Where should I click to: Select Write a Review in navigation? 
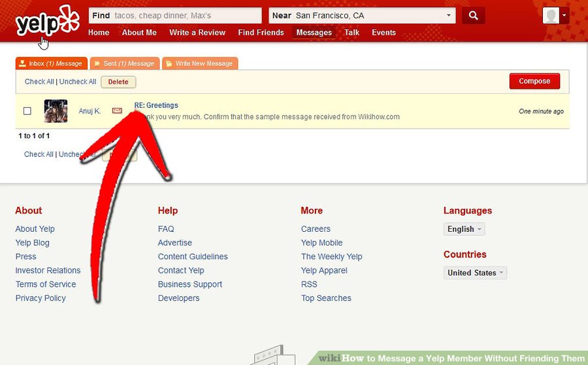point(197,33)
